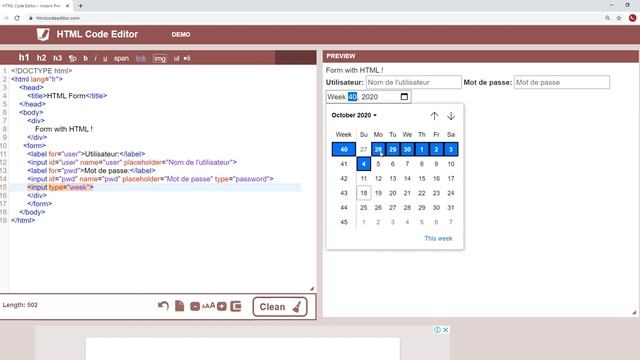Viewport: 640px width, 360px height.
Task: Pick September 27 in the calendar
Action: pos(364,149)
